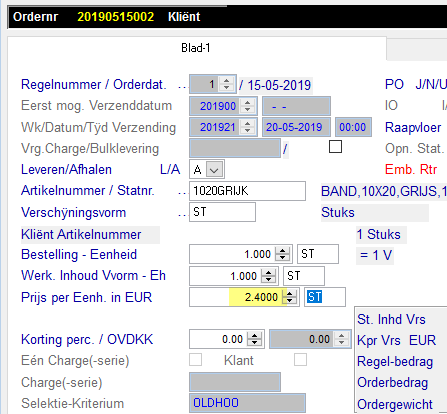Decrease the Werk. Inhoud Vvorm spinner

click(x=268, y=279)
